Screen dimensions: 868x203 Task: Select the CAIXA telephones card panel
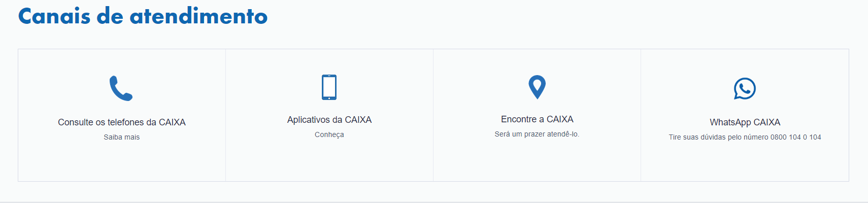pos(122,162)
